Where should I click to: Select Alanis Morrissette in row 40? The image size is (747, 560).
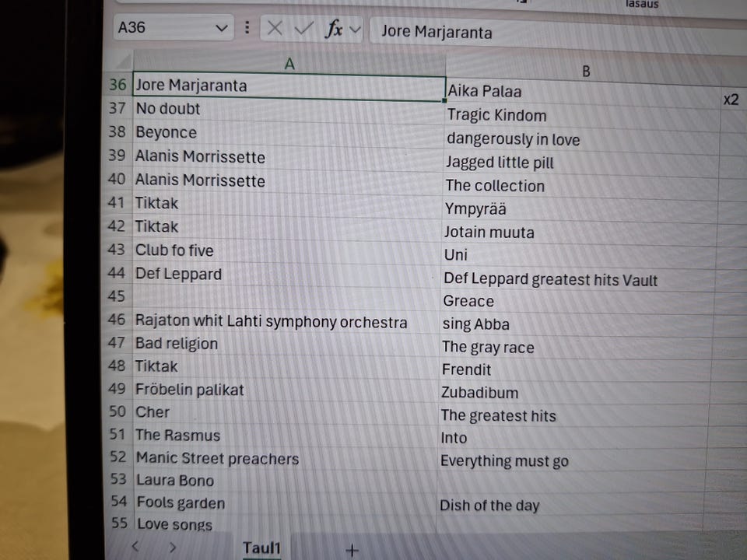click(287, 181)
